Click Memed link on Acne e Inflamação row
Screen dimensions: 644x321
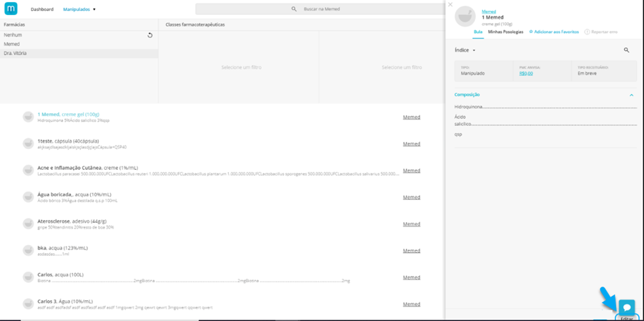click(411, 171)
